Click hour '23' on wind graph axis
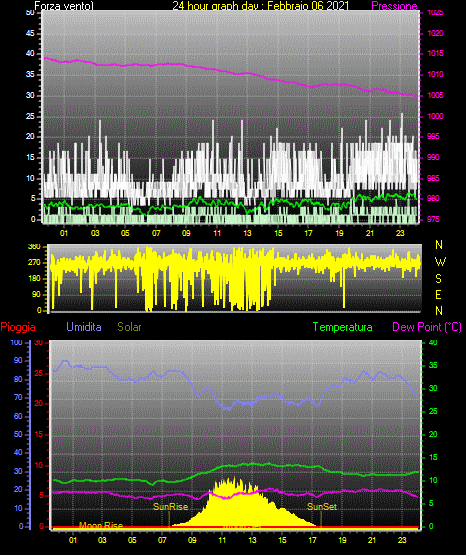The width and height of the screenshot is (466, 555). (x=400, y=233)
